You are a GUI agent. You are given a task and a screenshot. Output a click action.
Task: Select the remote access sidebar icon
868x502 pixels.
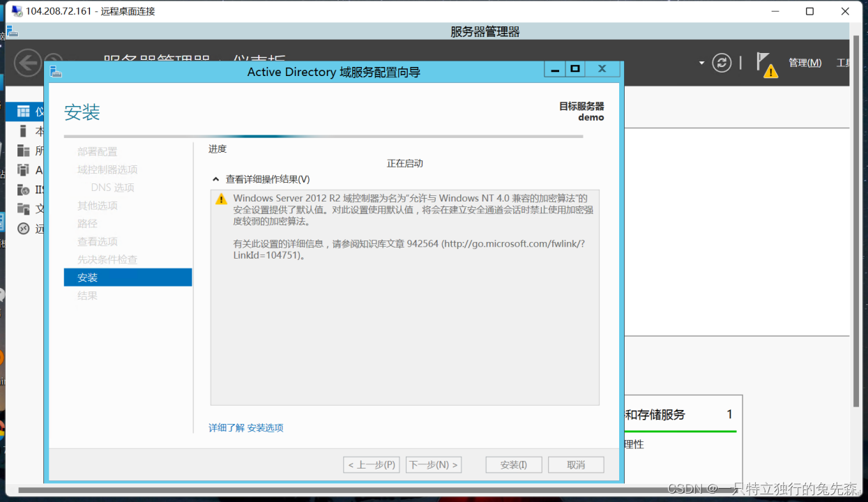coord(24,229)
